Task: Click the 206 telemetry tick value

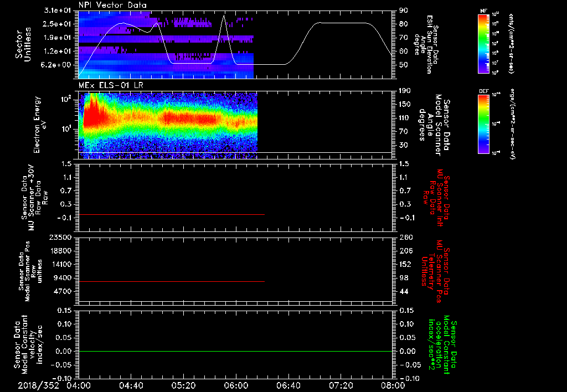Action: pyautogui.click(x=405, y=251)
